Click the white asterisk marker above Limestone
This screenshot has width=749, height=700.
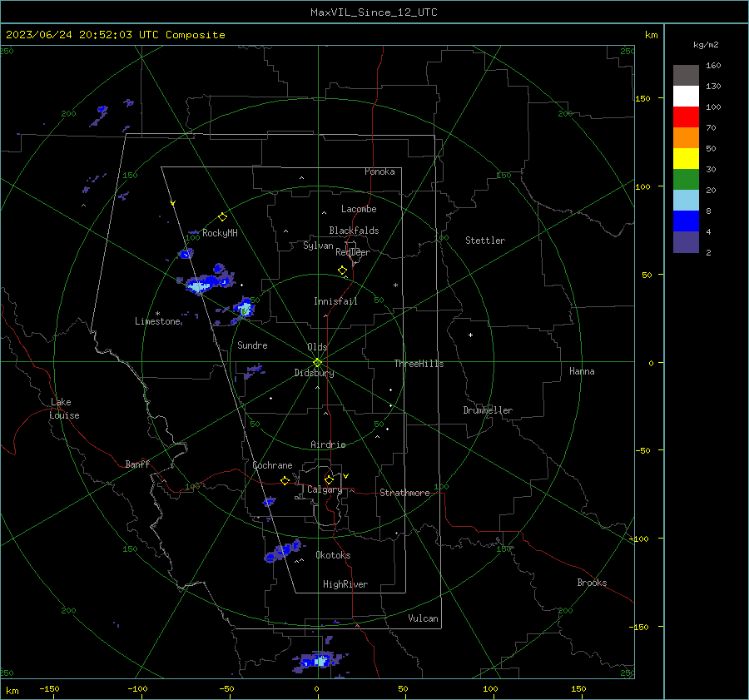(x=157, y=314)
